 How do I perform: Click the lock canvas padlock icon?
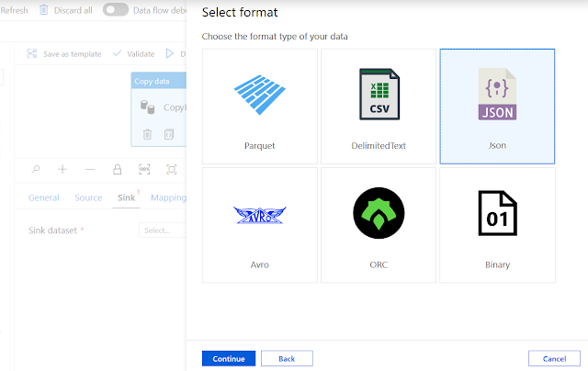pyautogui.click(x=118, y=169)
